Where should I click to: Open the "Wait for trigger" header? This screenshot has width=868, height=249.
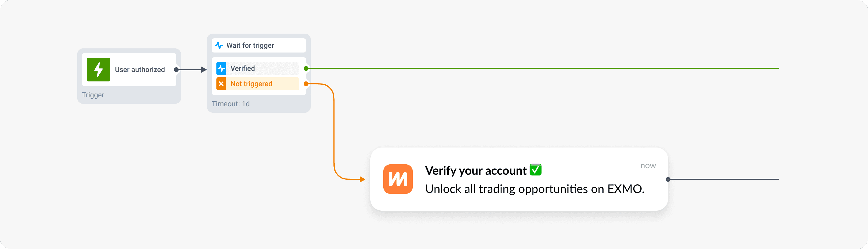pos(250,45)
